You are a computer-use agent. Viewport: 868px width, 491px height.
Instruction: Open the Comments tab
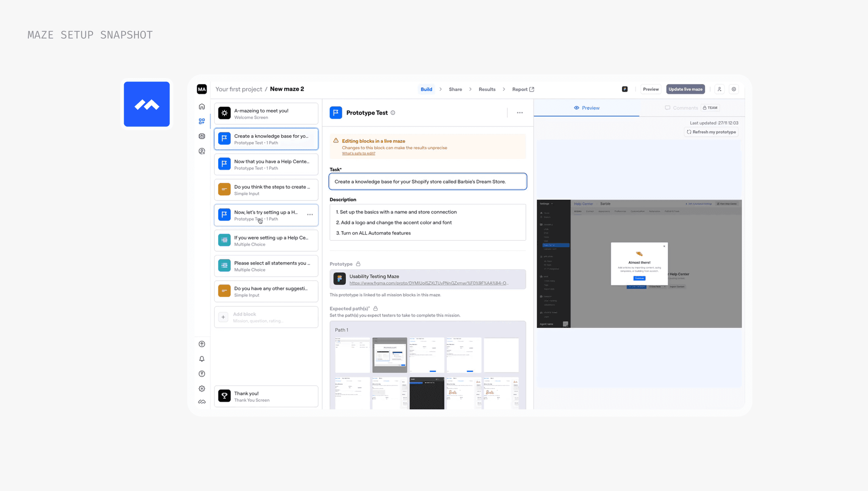click(x=685, y=108)
